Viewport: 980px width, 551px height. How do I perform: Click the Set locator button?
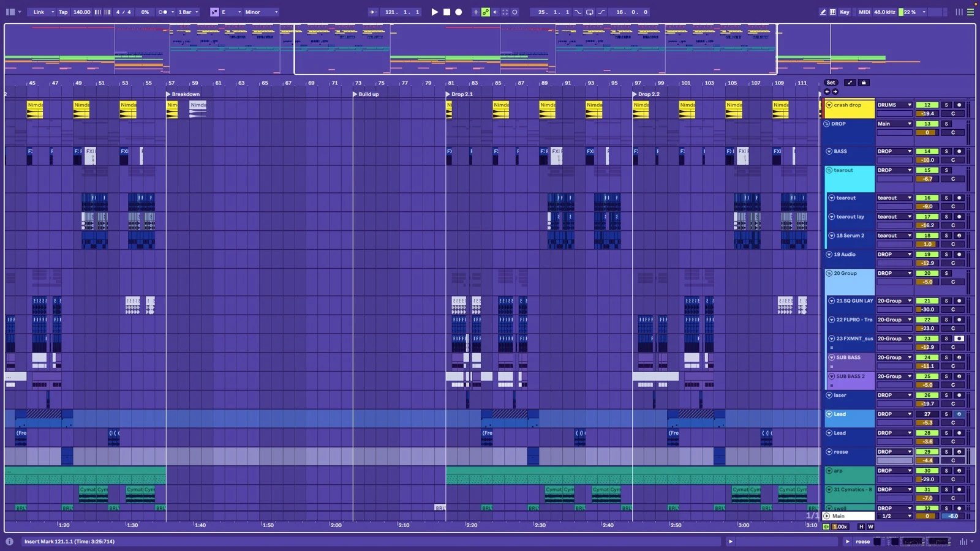(831, 83)
